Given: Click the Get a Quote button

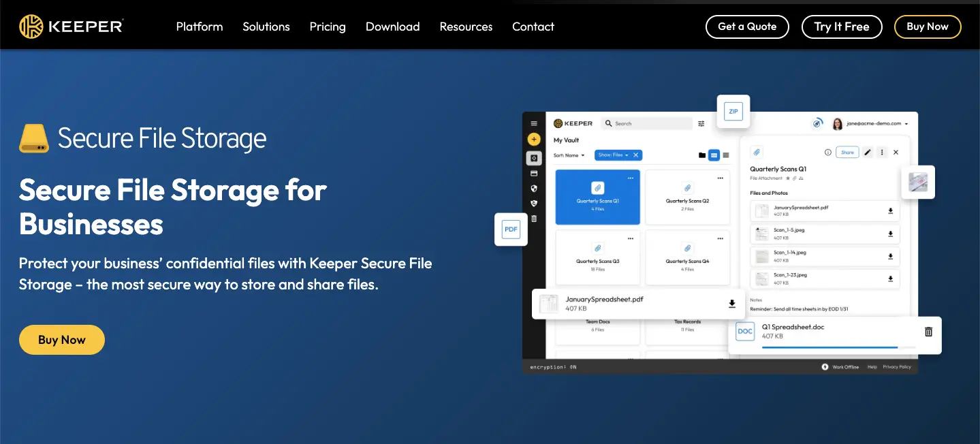Looking at the screenshot, I should [747, 27].
